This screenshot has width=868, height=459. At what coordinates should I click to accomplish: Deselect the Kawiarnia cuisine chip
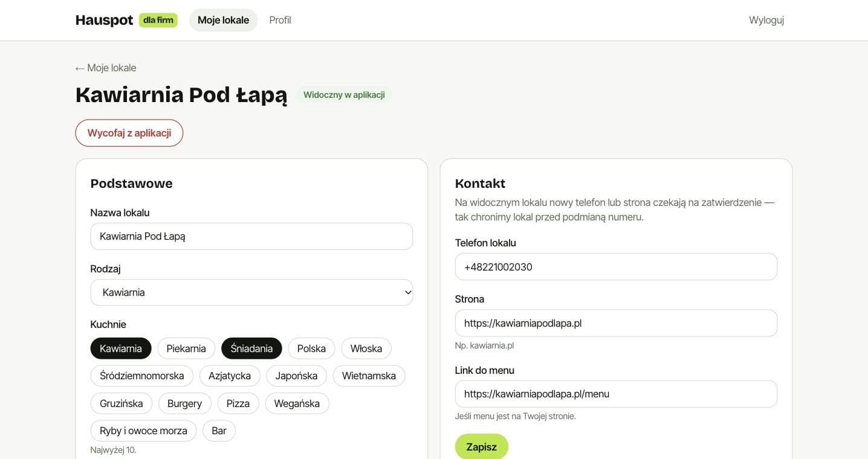[x=121, y=348]
